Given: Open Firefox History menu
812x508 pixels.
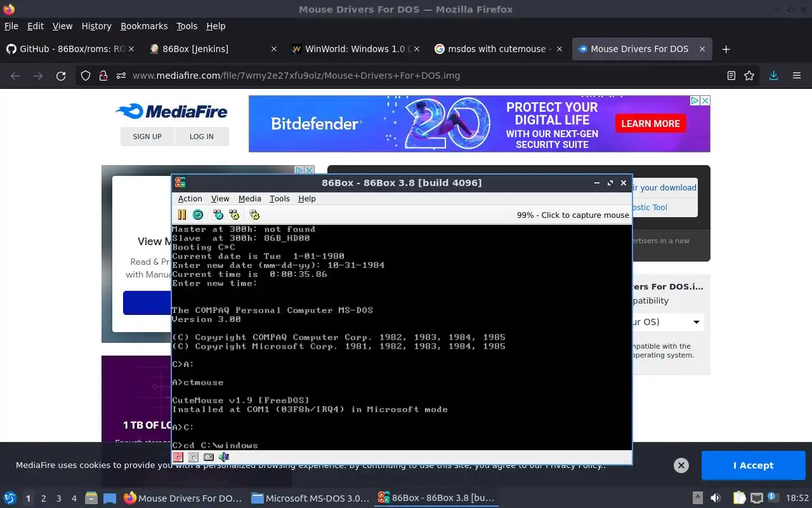Looking at the screenshot, I should click(96, 26).
